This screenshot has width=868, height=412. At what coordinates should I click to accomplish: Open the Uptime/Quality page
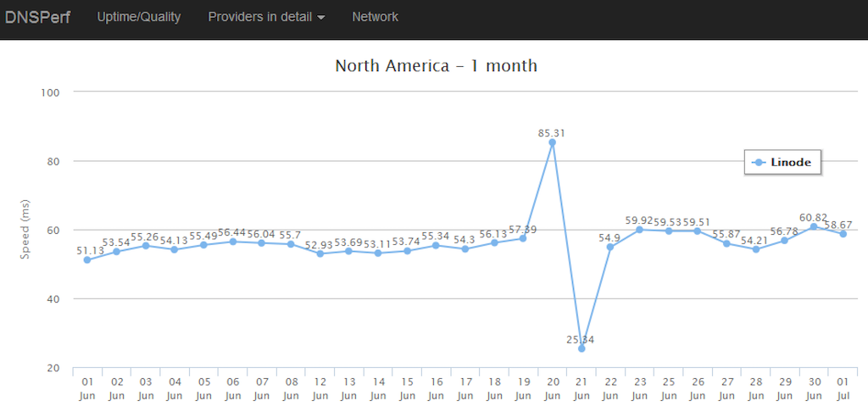coord(139,17)
